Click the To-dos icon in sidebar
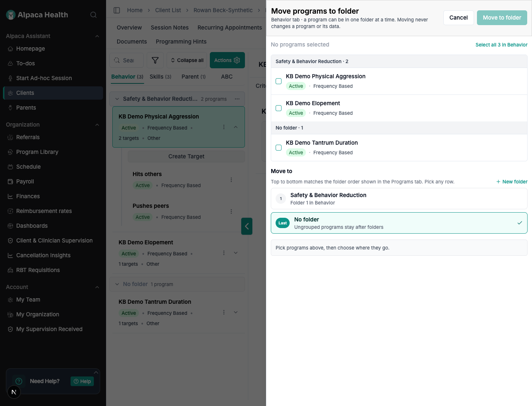 pyautogui.click(x=10, y=63)
